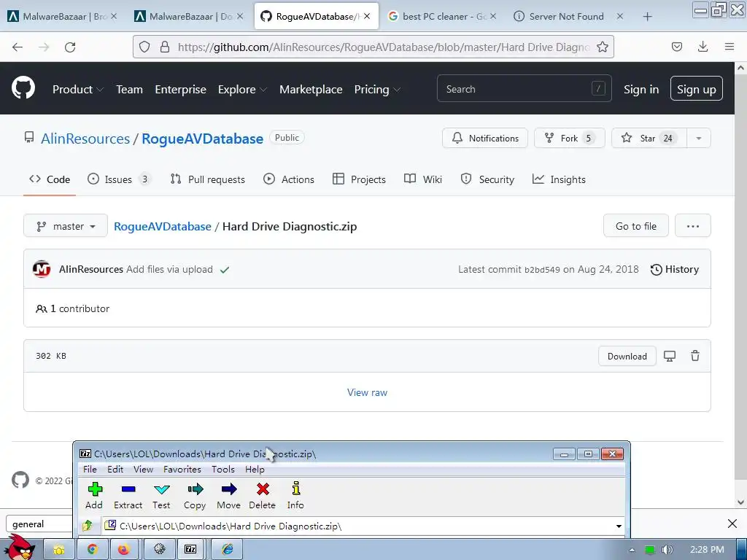The width and height of the screenshot is (747, 560).
Task: Show hidden system tray icons
Action: tap(632, 550)
